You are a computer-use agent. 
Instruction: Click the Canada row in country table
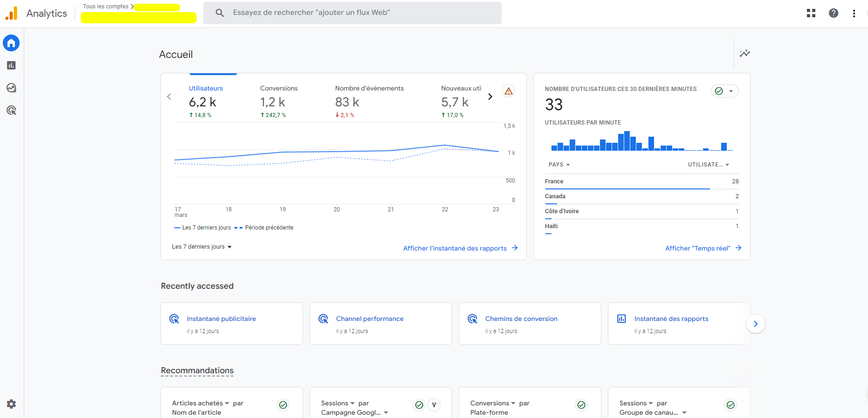pyautogui.click(x=642, y=196)
